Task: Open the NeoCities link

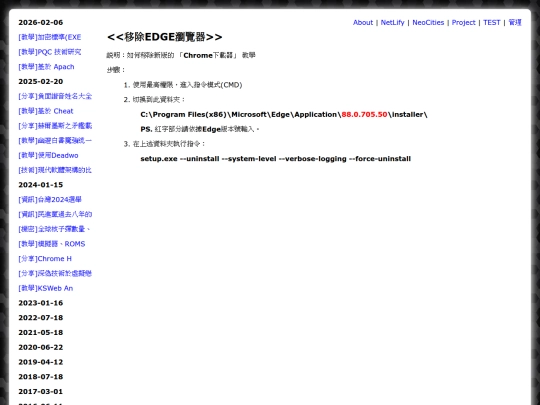Action: 428,22
